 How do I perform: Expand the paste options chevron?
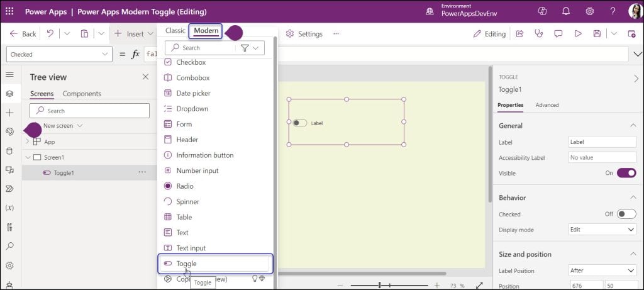(x=101, y=34)
